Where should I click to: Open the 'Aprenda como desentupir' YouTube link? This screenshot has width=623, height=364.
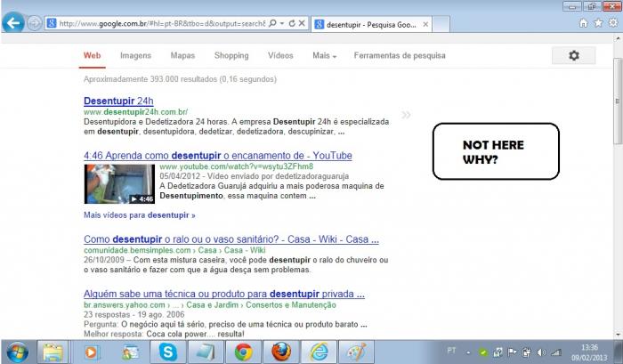pos(218,156)
